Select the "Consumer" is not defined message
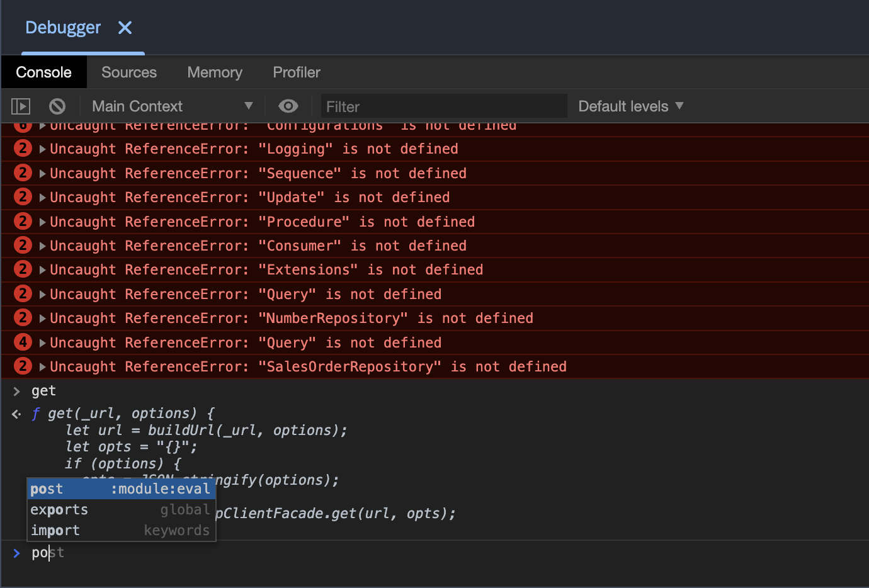Image resolution: width=869 pixels, height=588 pixels. coord(258,246)
